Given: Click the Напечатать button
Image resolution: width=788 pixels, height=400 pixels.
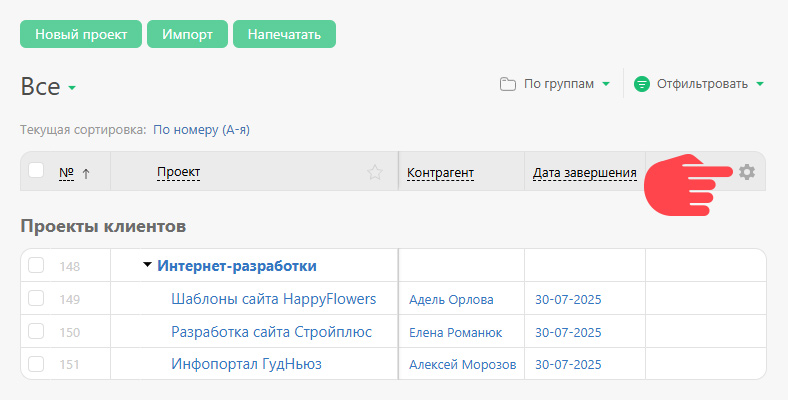Looking at the screenshot, I should tap(284, 34).
